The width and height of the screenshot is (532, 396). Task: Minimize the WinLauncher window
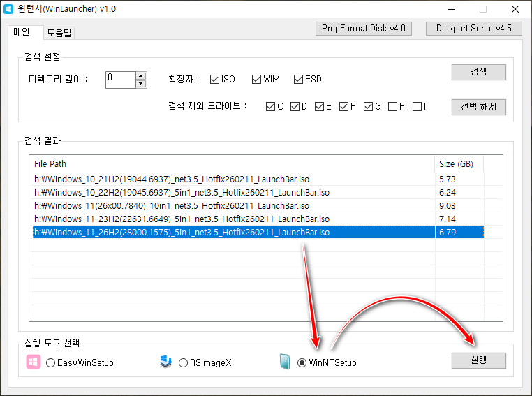click(x=452, y=9)
